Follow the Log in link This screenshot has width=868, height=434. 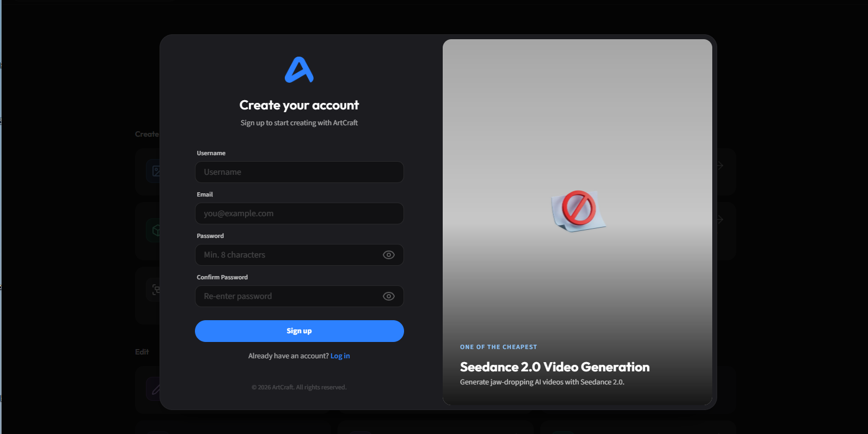pos(340,356)
